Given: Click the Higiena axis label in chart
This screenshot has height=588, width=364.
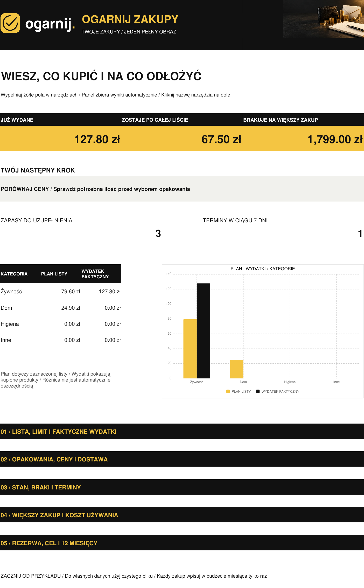Looking at the screenshot, I should pos(290,382).
